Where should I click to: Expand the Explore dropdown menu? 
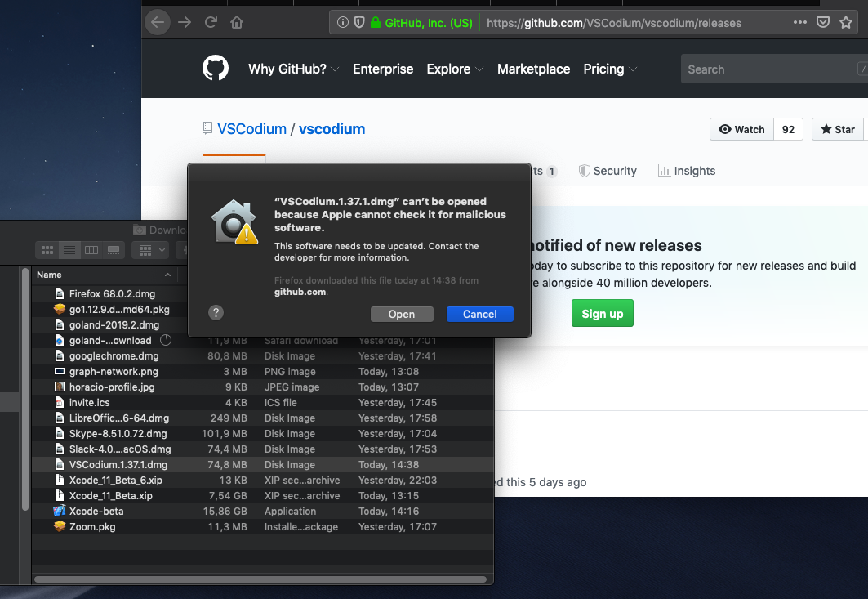coord(455,69)
